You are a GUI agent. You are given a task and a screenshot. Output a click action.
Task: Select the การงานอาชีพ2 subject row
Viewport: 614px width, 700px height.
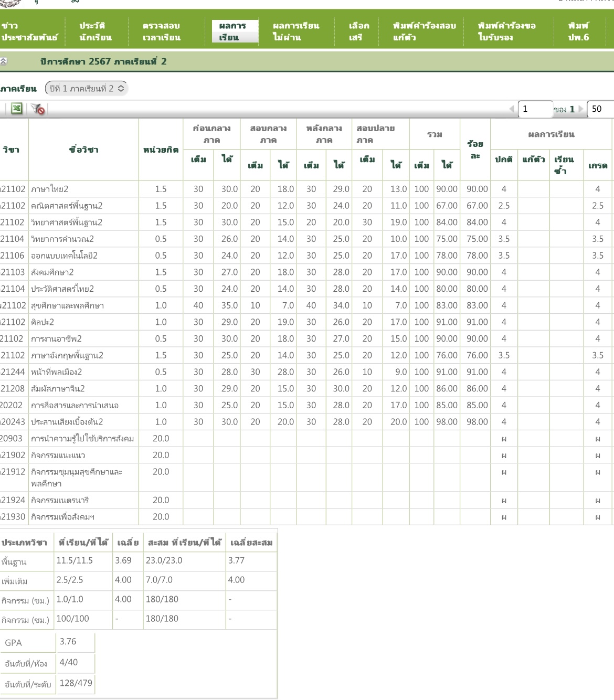coord(306,339)
